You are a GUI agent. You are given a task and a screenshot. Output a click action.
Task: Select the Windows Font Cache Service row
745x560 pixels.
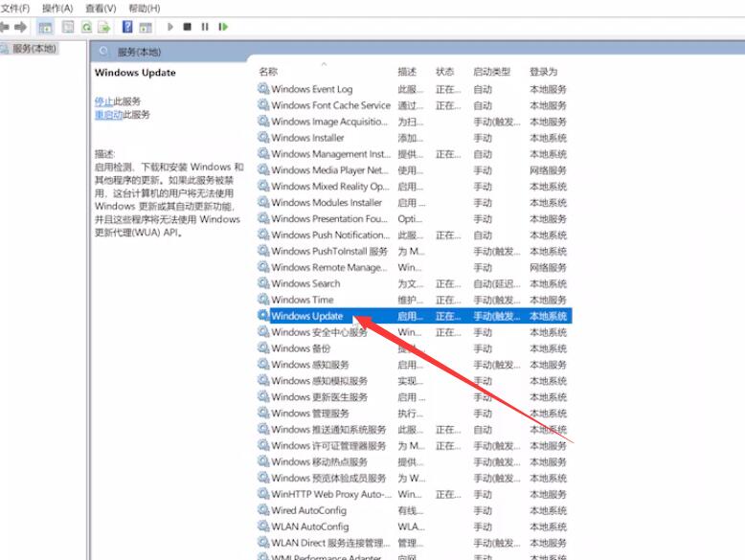414,105
